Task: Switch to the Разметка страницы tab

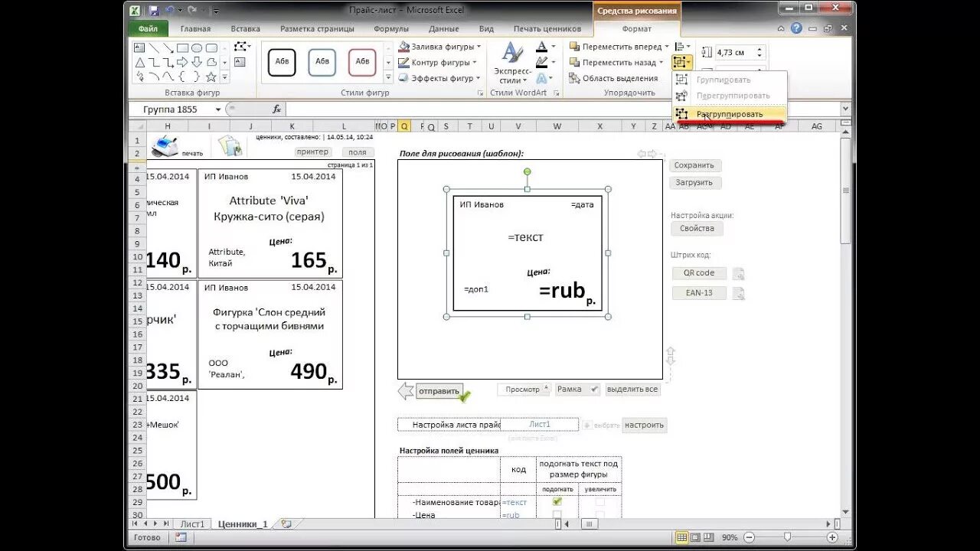Action: click(x=317, y=29)
